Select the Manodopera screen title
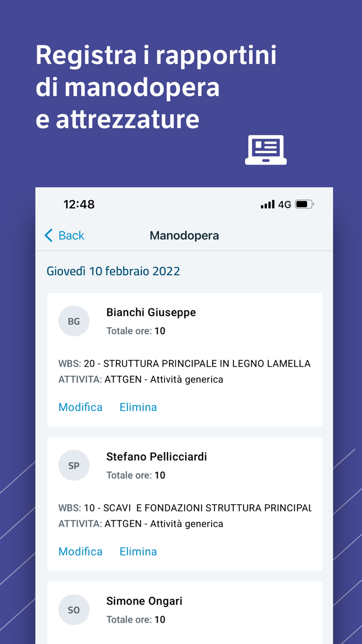Viewport: 362px width, 644px height. pos(184,235)
